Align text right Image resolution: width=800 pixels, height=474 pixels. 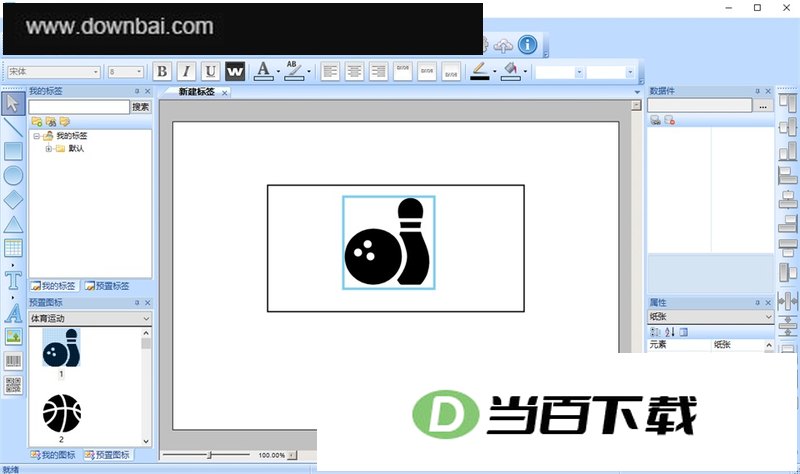click(x=379, y=71)
